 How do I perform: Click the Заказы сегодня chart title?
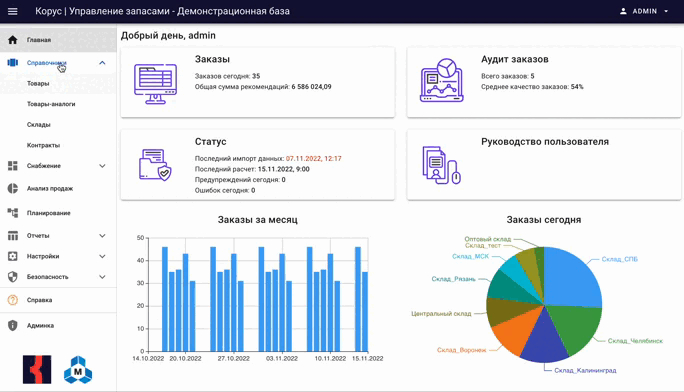(x=544, y=220)
